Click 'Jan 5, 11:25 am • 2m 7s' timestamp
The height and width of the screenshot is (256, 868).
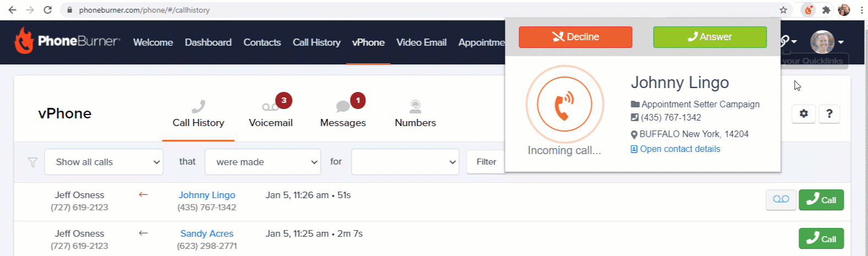314,233
